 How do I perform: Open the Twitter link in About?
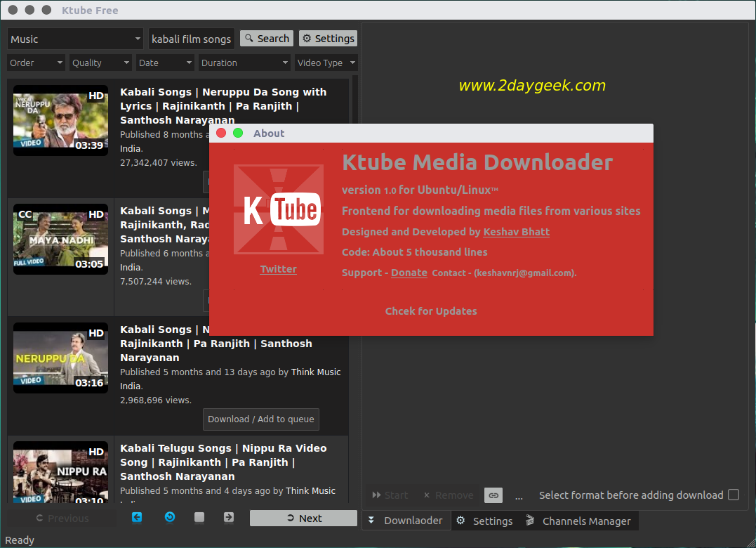[x=278, y=269]
